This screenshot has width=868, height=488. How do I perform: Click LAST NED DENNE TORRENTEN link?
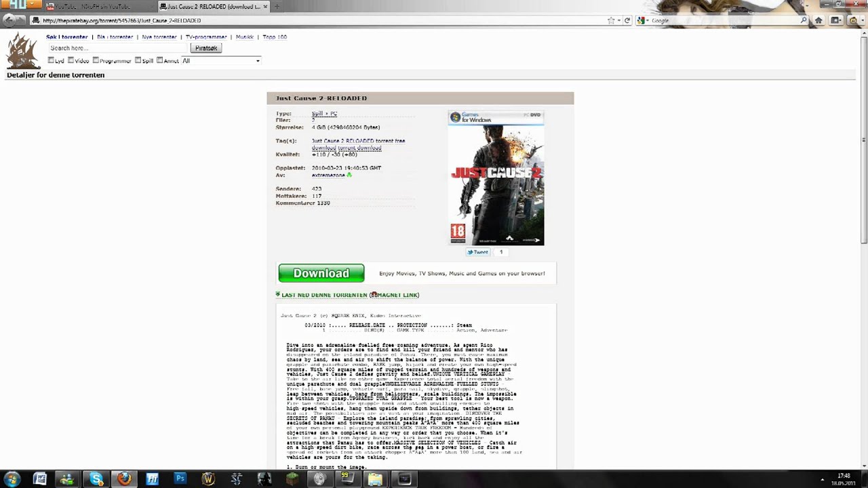pos(324,295)
